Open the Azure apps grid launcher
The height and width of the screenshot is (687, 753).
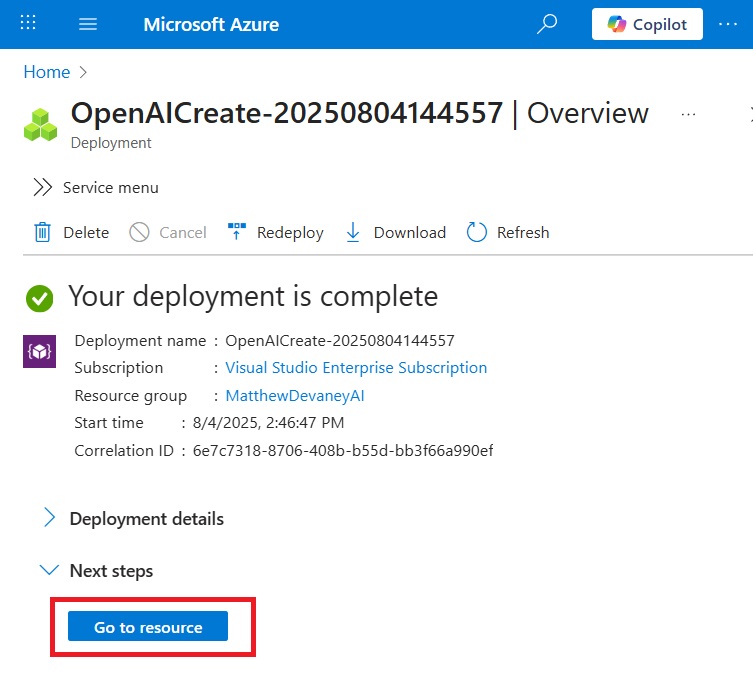28,23
